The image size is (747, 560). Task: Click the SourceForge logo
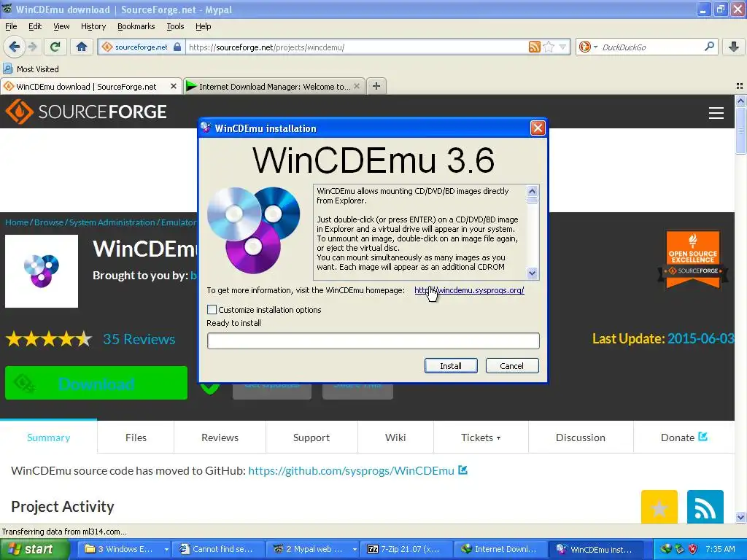pyautogui.click(x=86, y=112)
